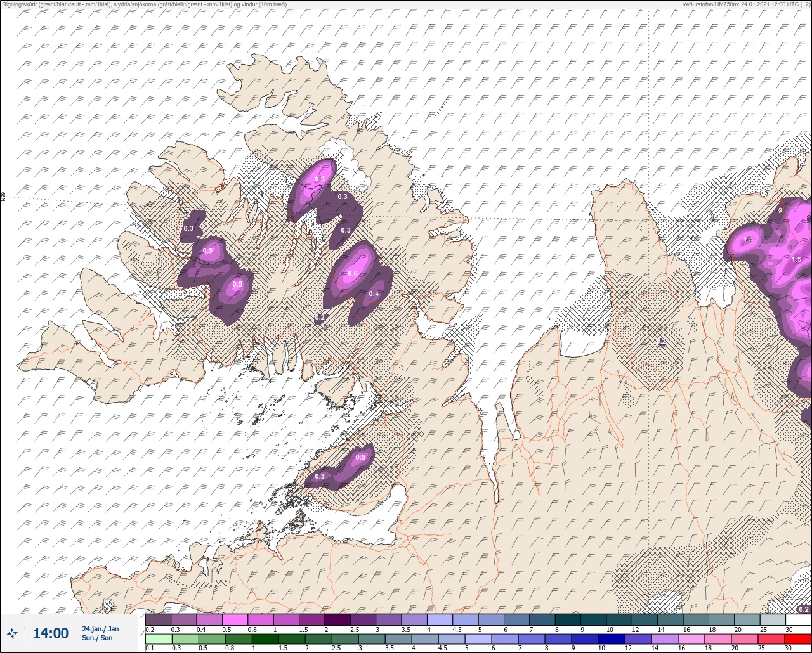The height and width of the screenshot is (653, 812).
Task: Click the 0.4 precipitation value on the map
Action: pyautogui.click(x=374, y=294)
